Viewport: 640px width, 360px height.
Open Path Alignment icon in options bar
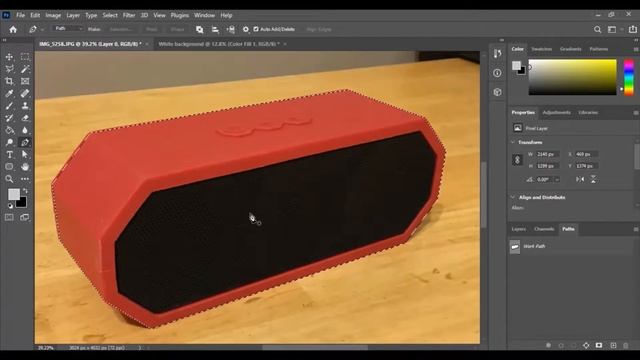[x=215, y=29]
